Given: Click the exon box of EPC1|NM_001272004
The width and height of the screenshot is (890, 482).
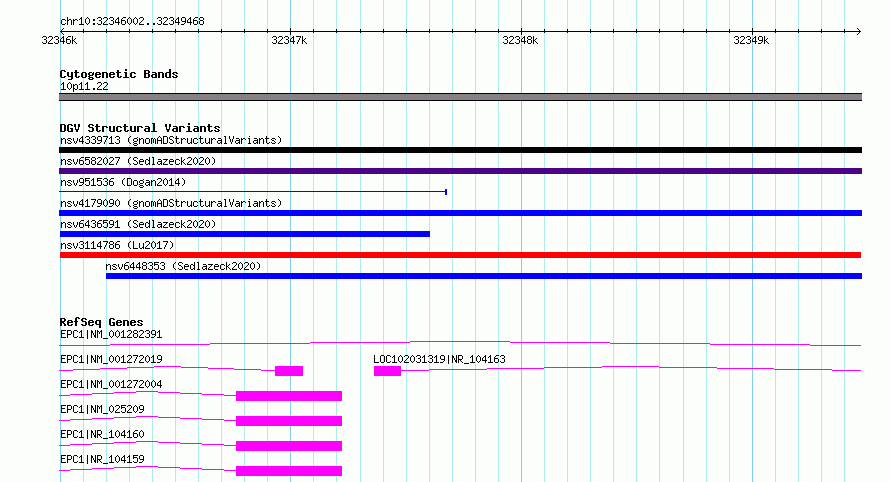Looking at the screenshot, I should (289, 396).
